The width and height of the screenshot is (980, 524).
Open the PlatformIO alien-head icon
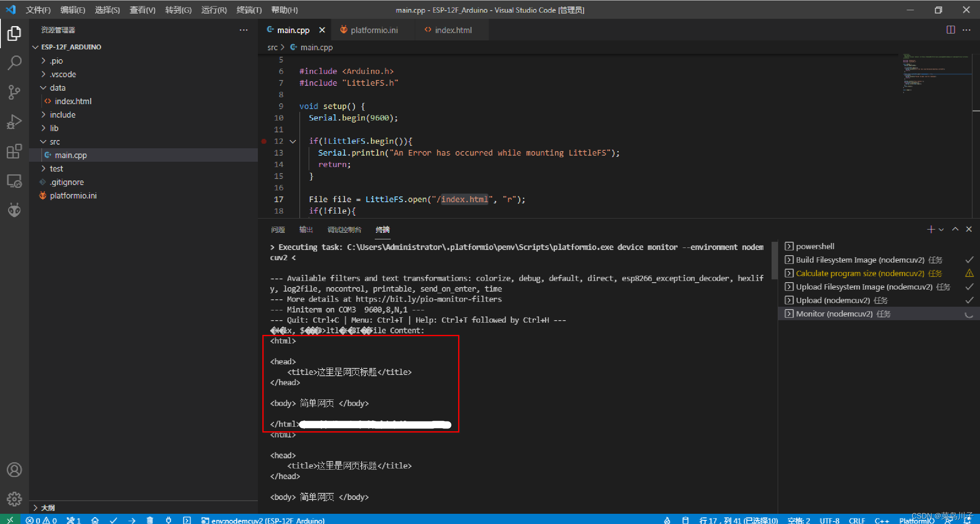point(14,210)
